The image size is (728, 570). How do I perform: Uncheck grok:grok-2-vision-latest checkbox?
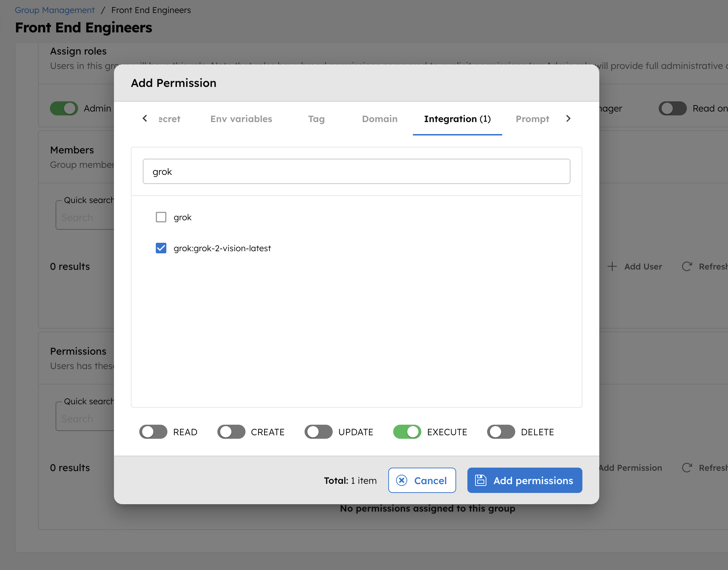point(161,248)
